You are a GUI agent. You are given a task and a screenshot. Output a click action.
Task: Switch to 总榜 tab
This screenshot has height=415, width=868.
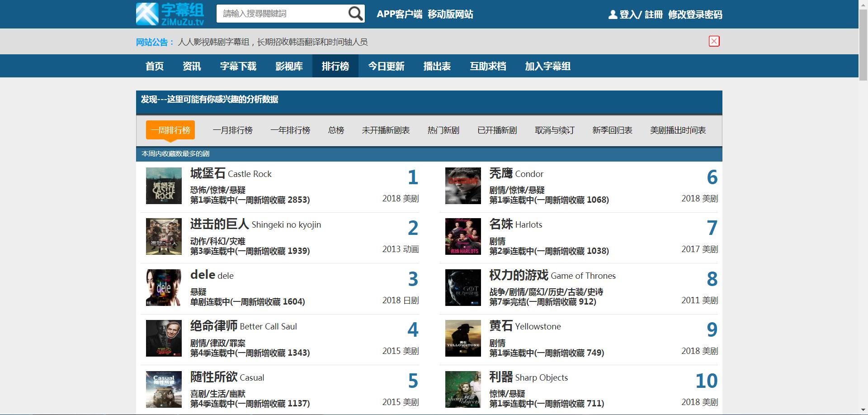(x=336, y=130)
